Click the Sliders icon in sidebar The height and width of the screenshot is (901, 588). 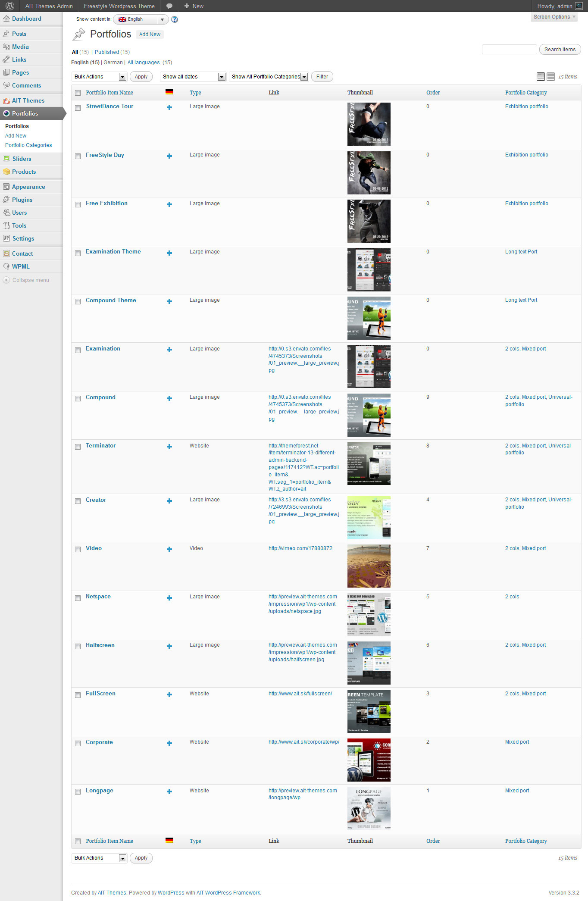[x=6, y=159]
